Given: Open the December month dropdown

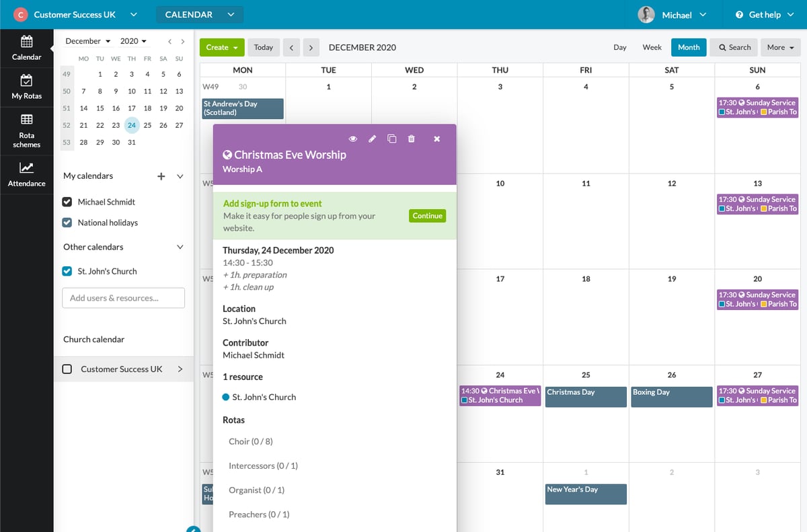Looking at the screenshot, I should point(87,41).
